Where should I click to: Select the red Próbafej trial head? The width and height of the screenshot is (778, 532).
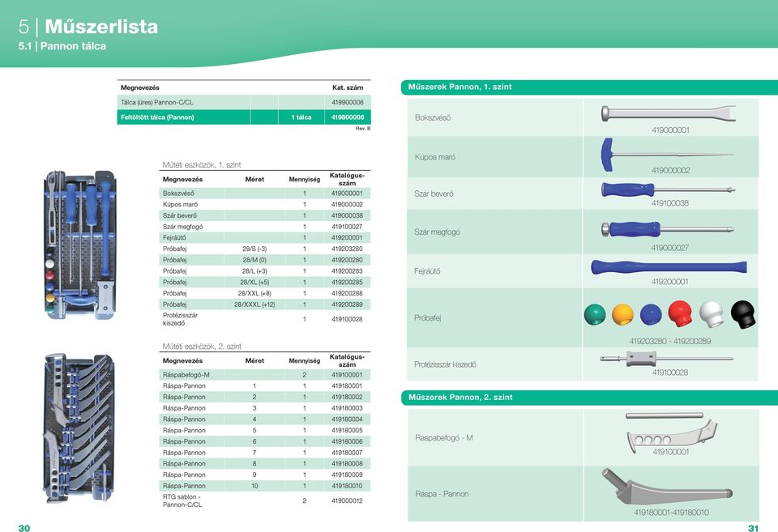[x=680, y=313]
